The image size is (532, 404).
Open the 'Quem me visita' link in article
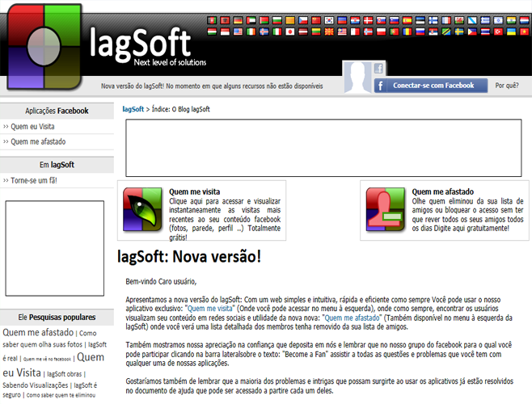(x=210, y=309)
